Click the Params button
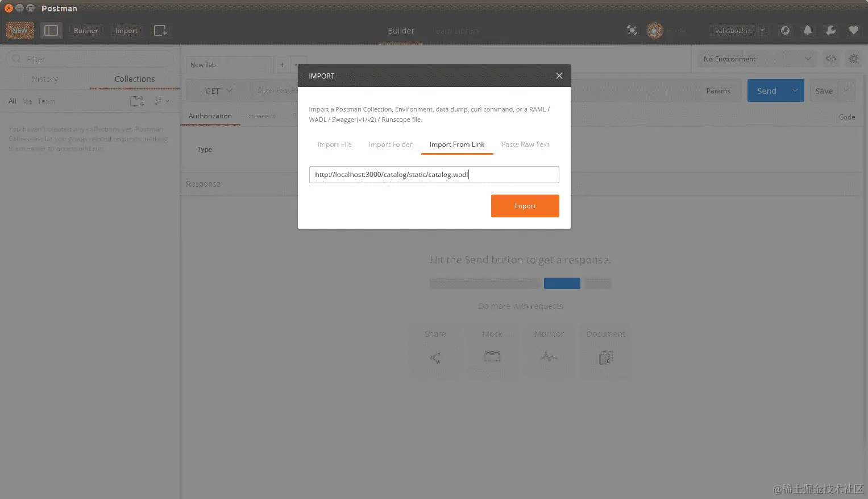This screenshot has width=868, height=499. pyautogui.click(x=718, y=91)
